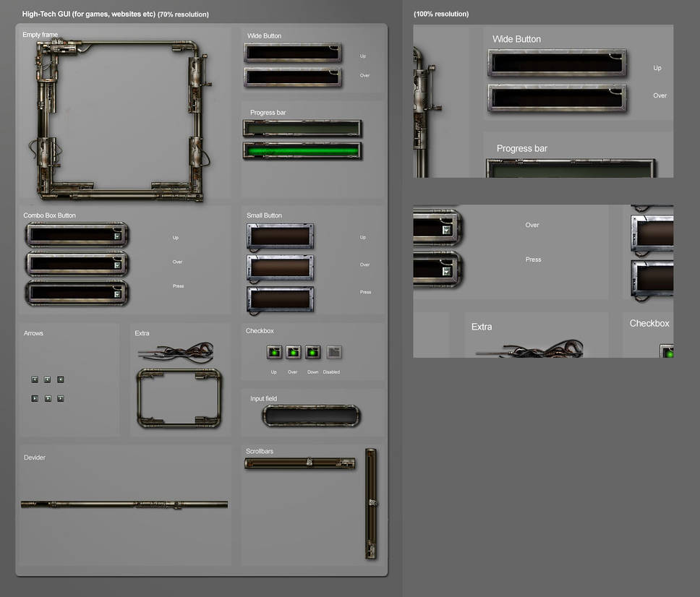Click the Up Wide Button in 100% preview

coord(557,62)
